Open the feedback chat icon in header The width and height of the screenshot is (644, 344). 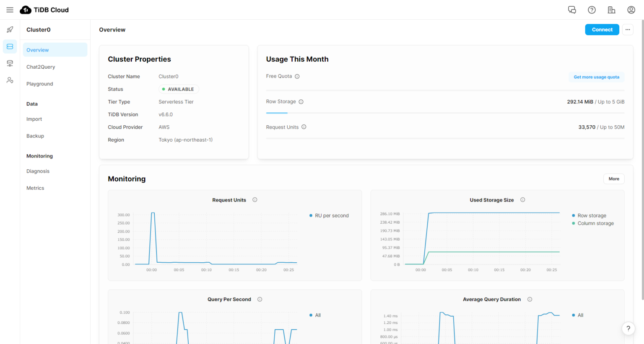pyautogui.click(x=572, y=10)
